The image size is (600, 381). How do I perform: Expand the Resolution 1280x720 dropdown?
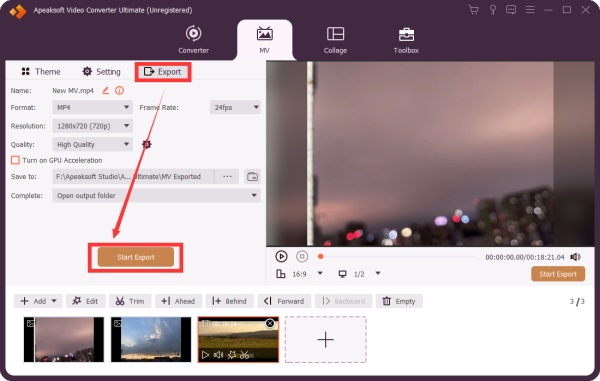92,126
